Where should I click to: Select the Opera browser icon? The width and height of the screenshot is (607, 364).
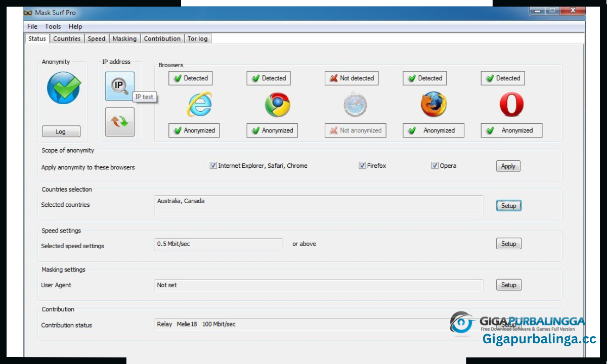click(x=511, y=105)
